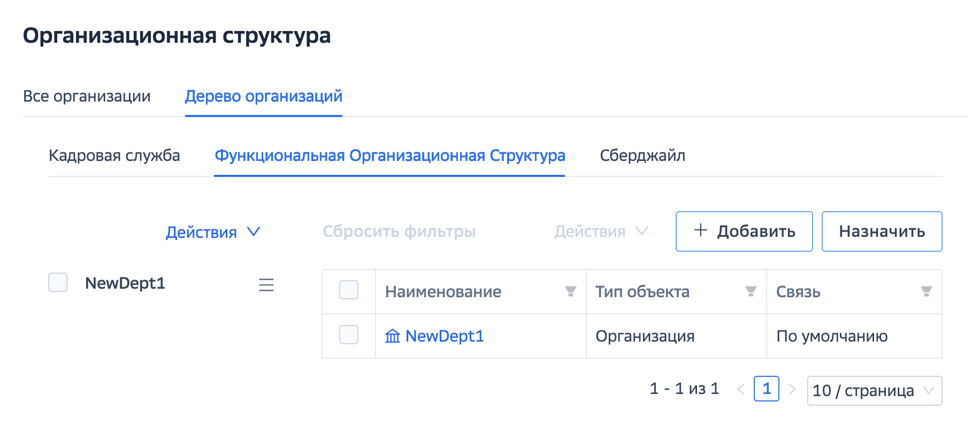
Task: Click the organization building icon in table row
Action: pos(393,336)
